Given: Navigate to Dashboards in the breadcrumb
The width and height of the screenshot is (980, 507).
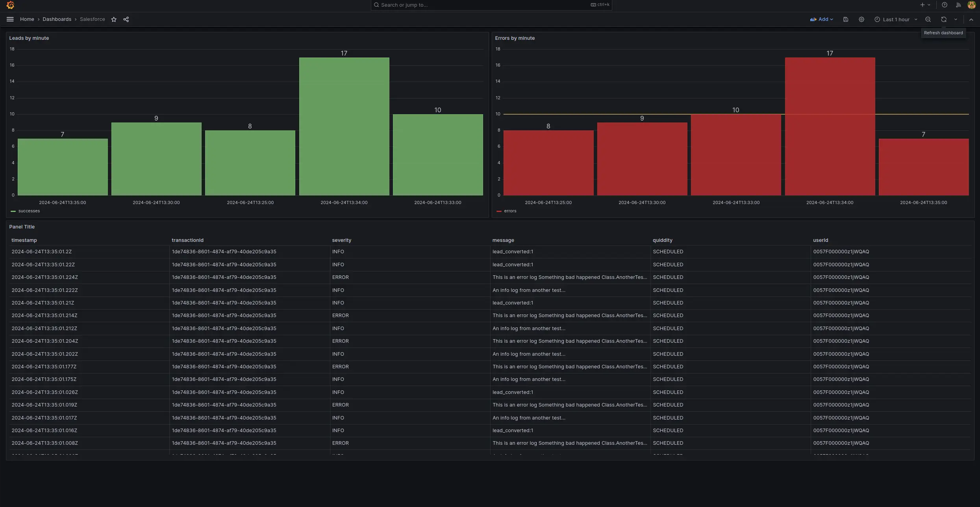Looking at the screenshot, I should coord(57,19).
